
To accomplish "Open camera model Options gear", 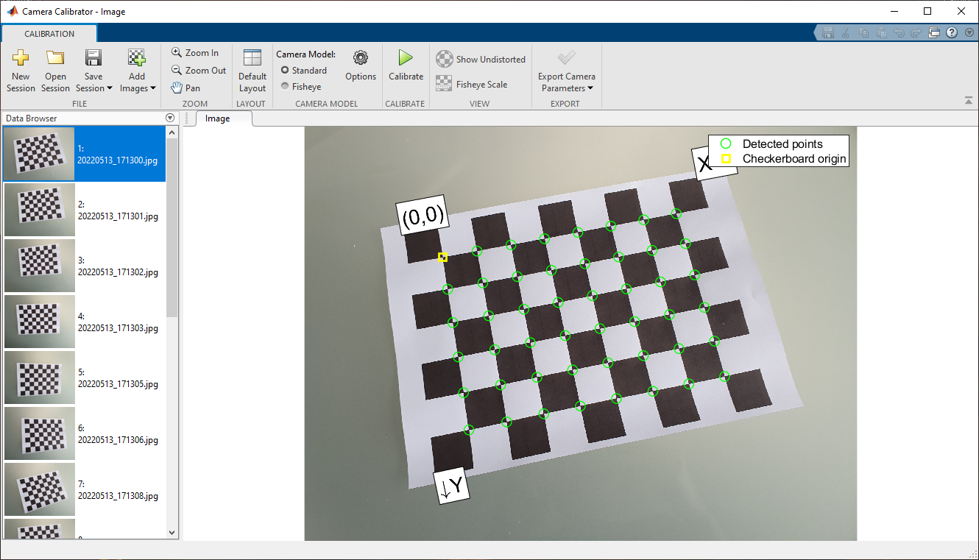I will tap(361, 59).
